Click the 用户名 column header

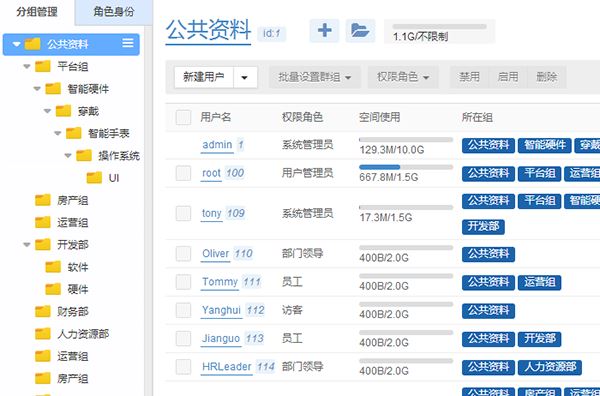tap(216, 117)
